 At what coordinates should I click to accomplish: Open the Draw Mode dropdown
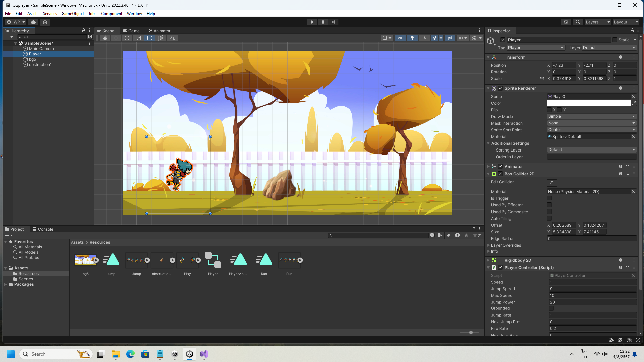pyautogui.click(x=591, y=116)
